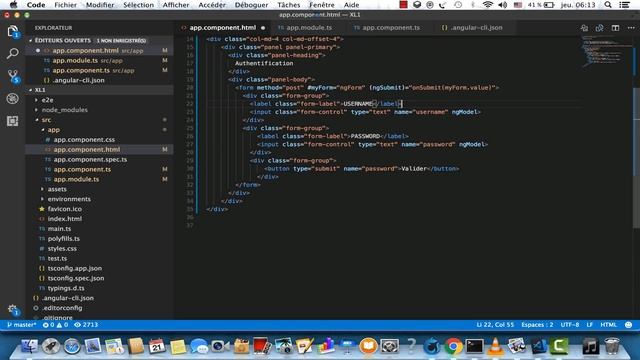Image resolution: width=640 pixels, height=360 pixels.
Task: Click the Open Changes icon in editor toolbar
Action: coord(584,28)
